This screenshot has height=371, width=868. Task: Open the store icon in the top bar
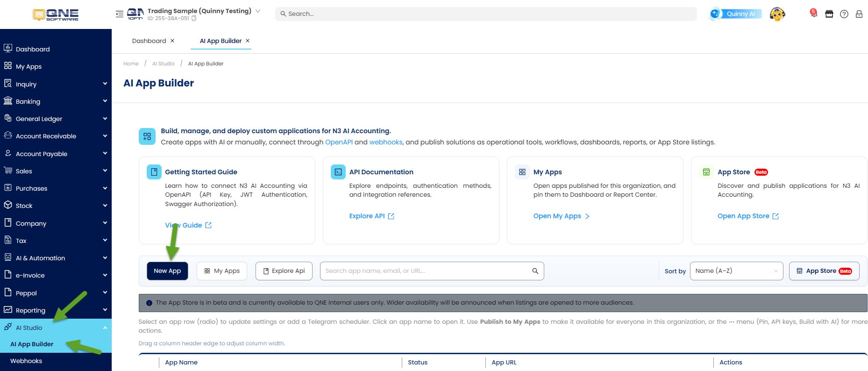829,14
